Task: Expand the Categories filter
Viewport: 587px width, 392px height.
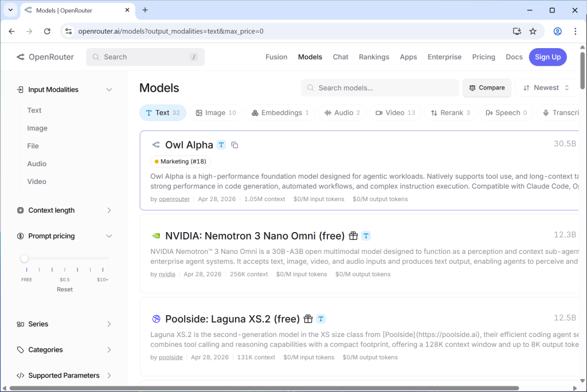Action: point(64,350)
